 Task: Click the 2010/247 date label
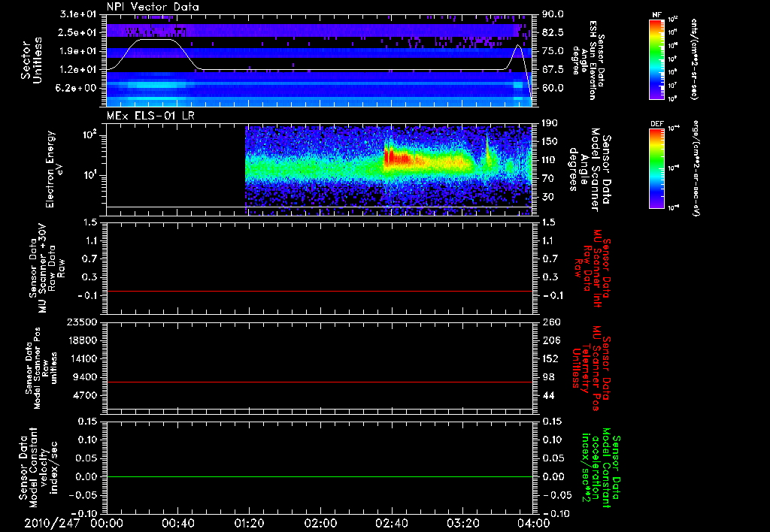(x=53, y=523)
